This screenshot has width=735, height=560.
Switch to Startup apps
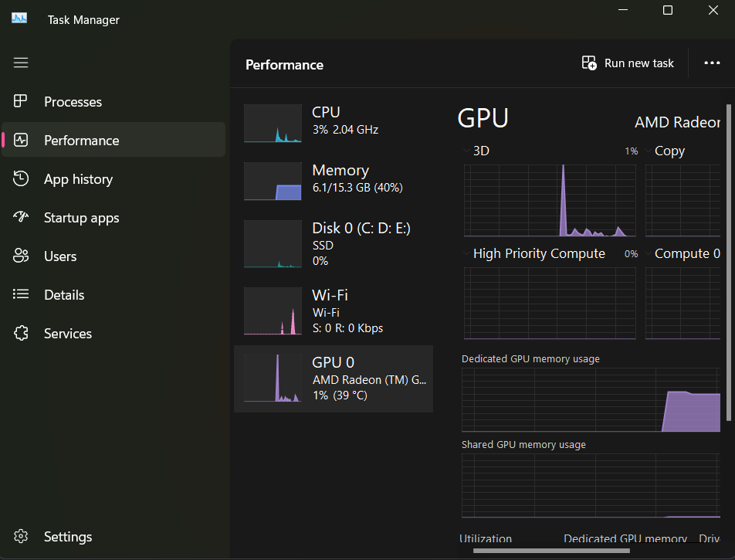click(113, 218)
